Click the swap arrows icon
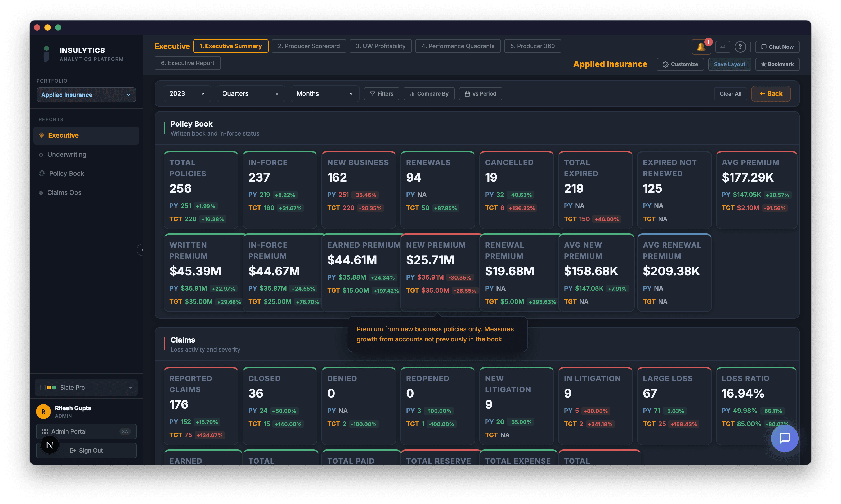Image resolution: width=841 pixels, height=504 pixels. [722, 47]
